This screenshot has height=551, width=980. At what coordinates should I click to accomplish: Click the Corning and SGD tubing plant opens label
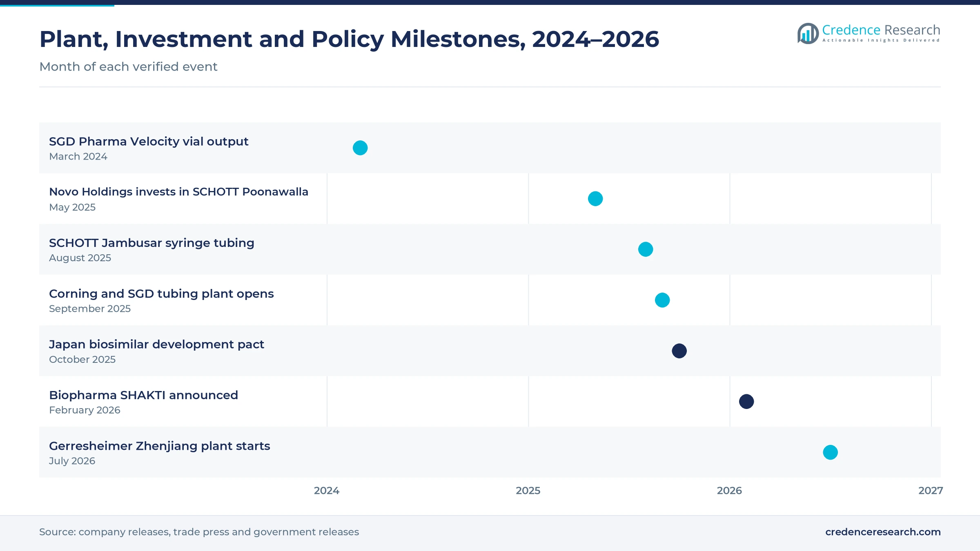[x=161, y=294]
